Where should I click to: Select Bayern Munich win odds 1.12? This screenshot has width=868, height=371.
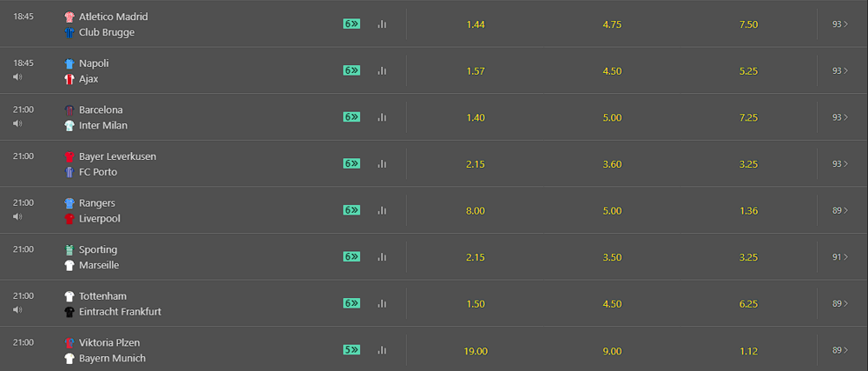click(x=748, y=350)
